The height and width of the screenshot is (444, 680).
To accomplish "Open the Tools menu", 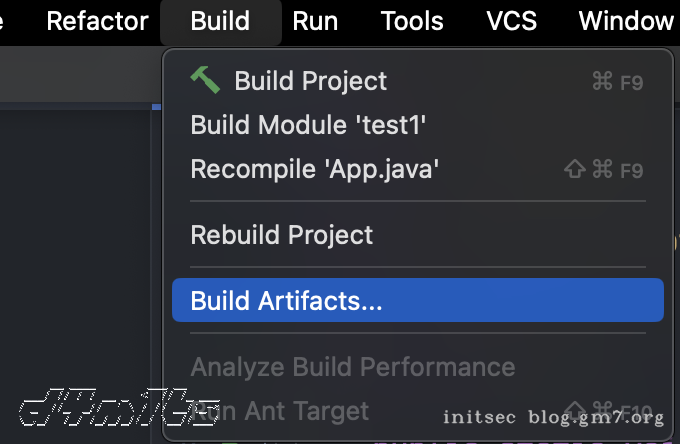I will [412, 21].
